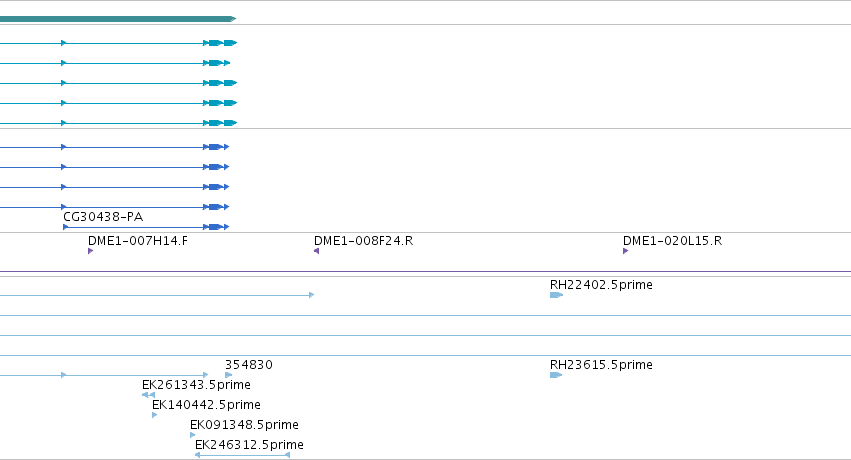This screenshot has width=851, height=460.
Task: Select the RH22402.5prime label
Action: [601, 285]
